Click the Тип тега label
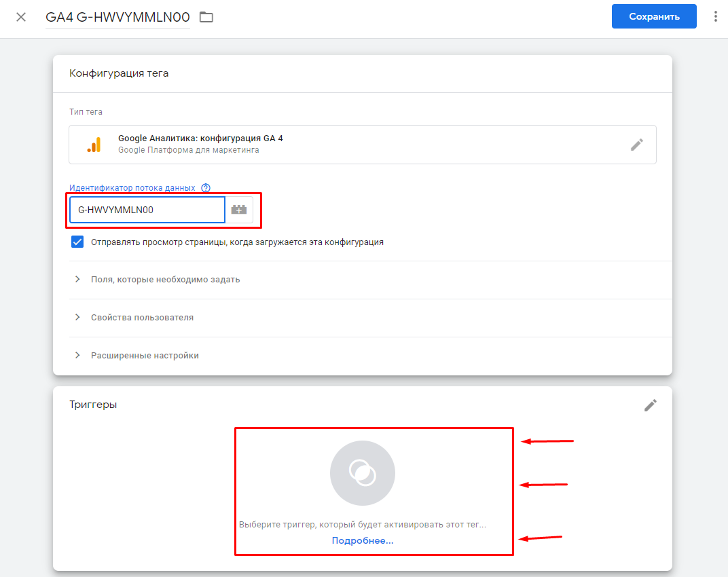This screenshot has height=577, width=728. tap(86, 112)
